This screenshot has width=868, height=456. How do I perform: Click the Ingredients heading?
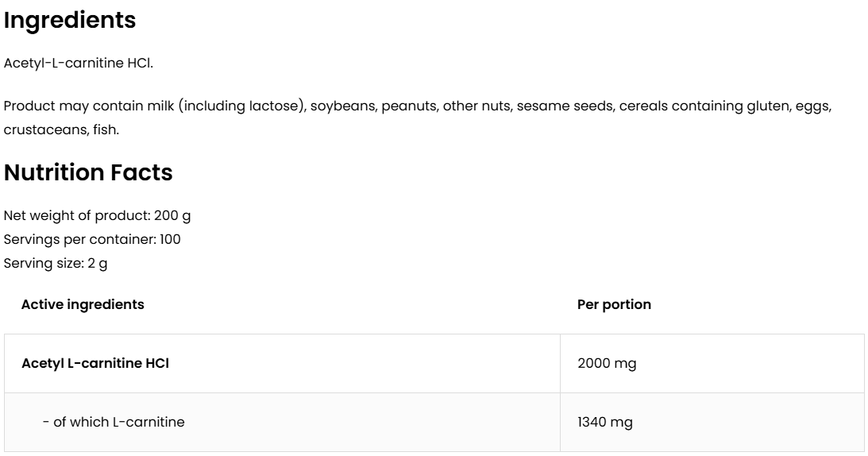pyautogui.click(x=70, y=21)
